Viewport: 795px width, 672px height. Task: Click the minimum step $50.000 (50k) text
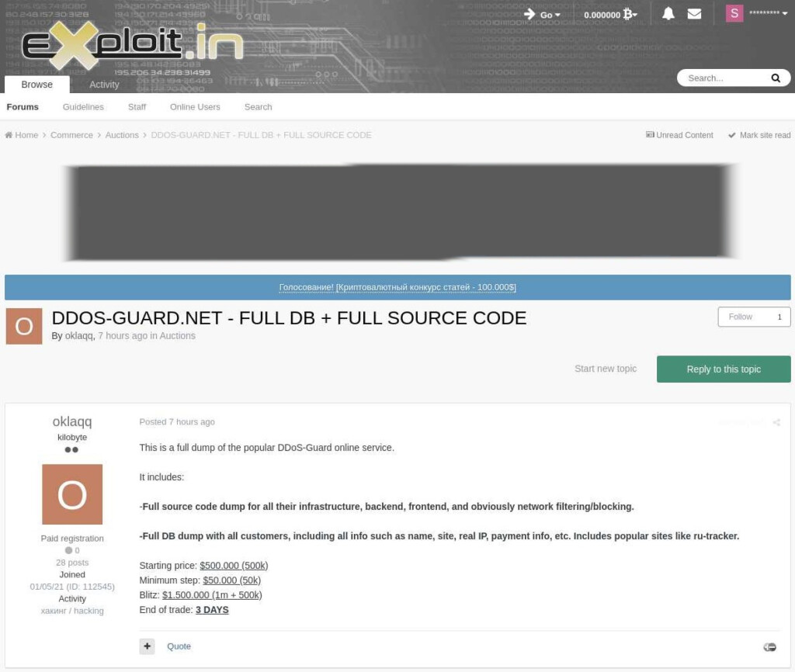pyautogui.click(x=231, y=580)
